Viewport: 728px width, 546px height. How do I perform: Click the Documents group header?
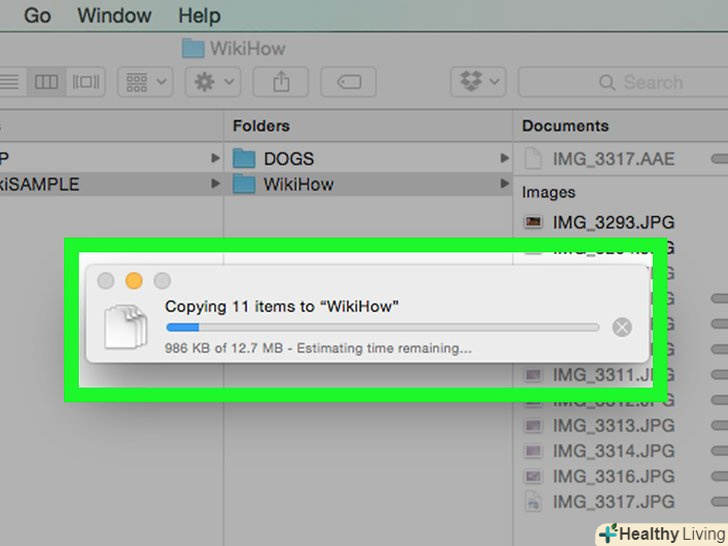click(x=565, y=126)
